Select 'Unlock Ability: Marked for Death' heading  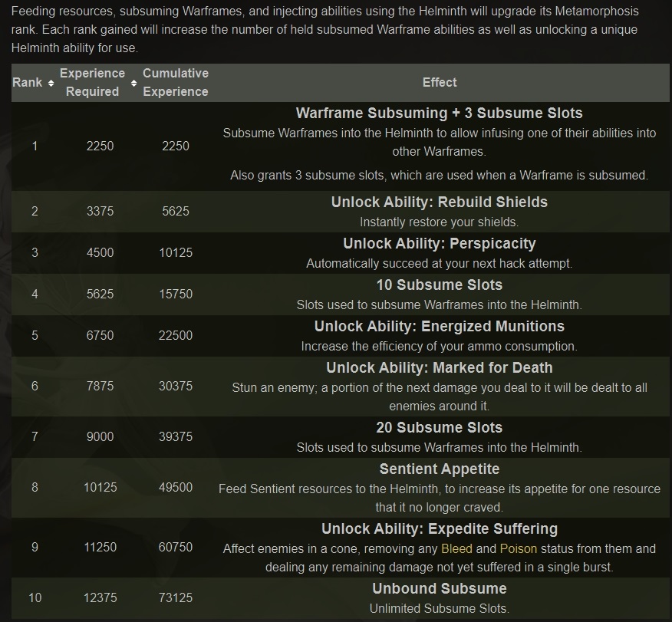tap(440, 367)
